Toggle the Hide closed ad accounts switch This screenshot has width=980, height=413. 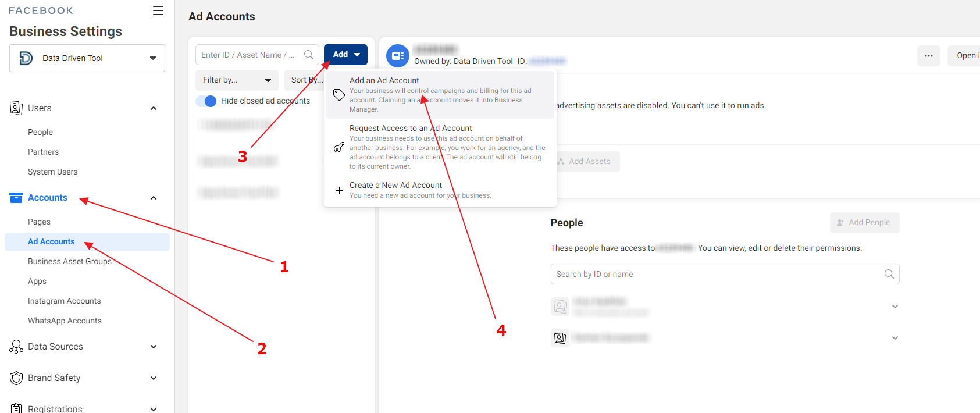point(206,101)
